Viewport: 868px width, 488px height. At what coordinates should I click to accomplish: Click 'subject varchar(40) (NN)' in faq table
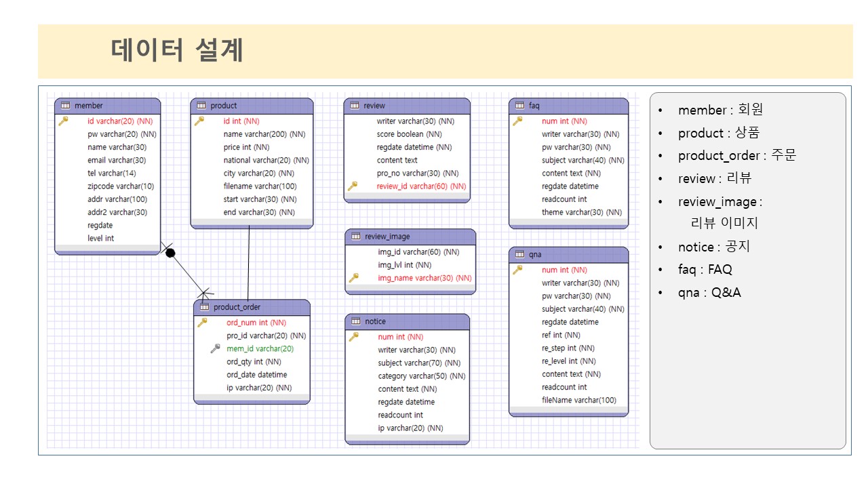[583, 161]
